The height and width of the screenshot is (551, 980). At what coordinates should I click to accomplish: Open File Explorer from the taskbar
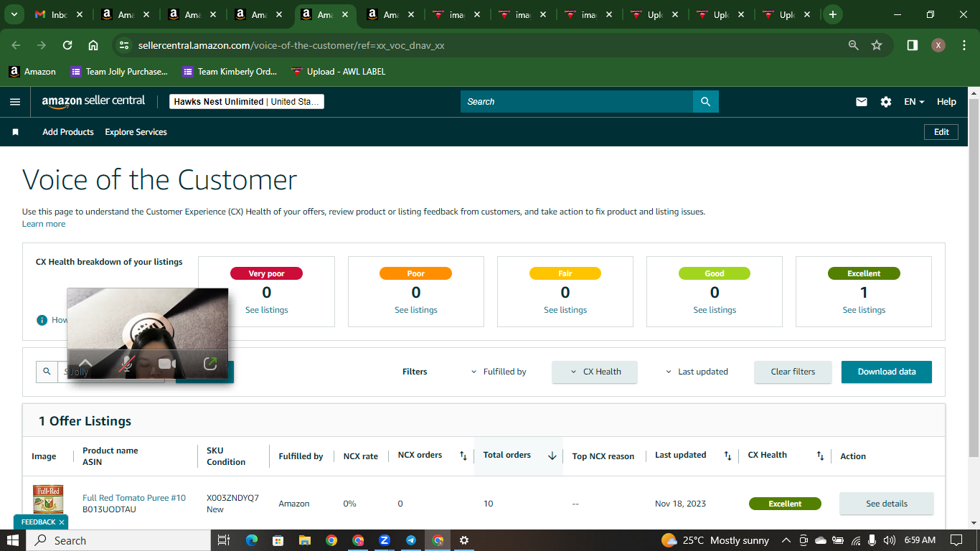pos(304,540)
